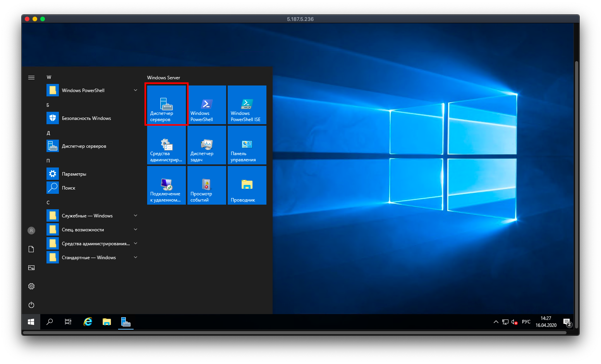The height and width of the screenshot is (364, 601).
Task: Launch Internet Explorer from the taskbar
Action: coord(88,322)
